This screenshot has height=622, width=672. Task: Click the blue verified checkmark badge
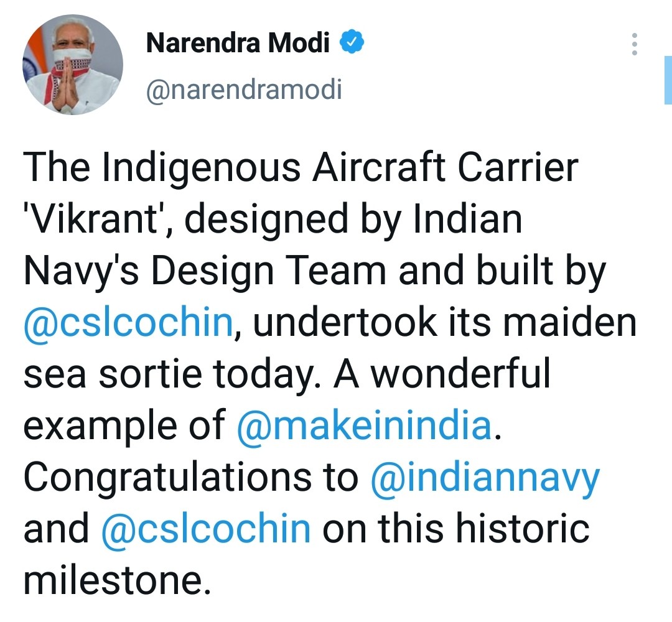click(352, 43)
